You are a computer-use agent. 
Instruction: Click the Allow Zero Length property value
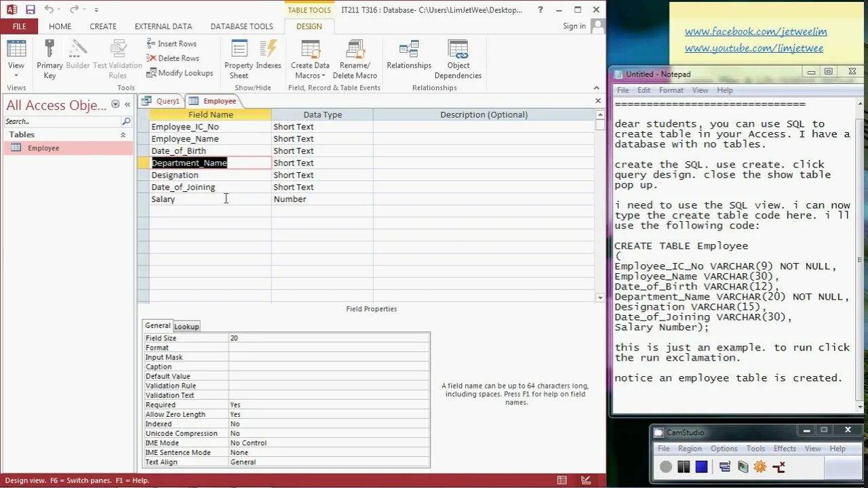pyautogui.click(x=329, y=414)
